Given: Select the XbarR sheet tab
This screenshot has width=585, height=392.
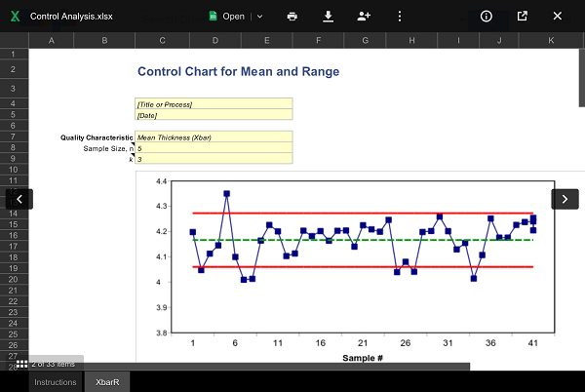Looking at the screenshot, I should pyautogui.click(x=106, y=382).
